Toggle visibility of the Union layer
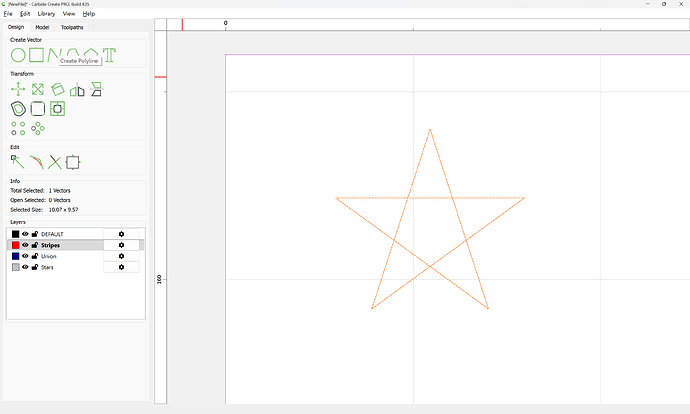 point(25,256)
